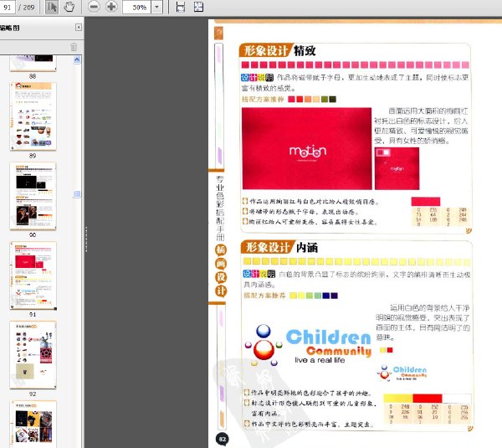
Task: Click the yellow swatch in the bottom color table
Action: click(398, 399)
